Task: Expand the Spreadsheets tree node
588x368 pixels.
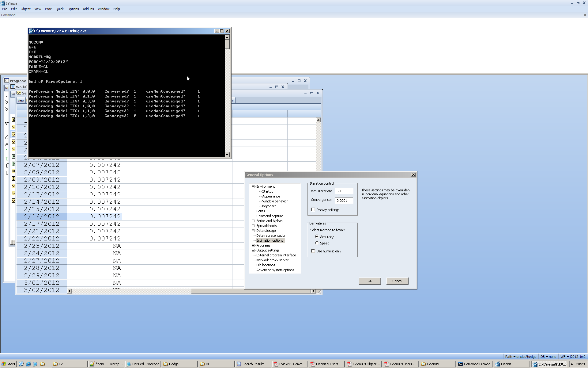Action: point(253,226)
